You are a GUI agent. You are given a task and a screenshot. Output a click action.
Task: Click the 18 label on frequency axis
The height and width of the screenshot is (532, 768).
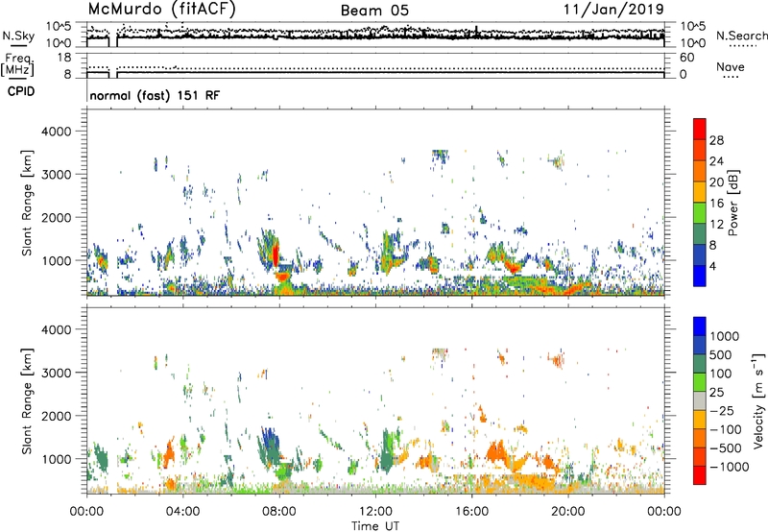pos(64,58)
